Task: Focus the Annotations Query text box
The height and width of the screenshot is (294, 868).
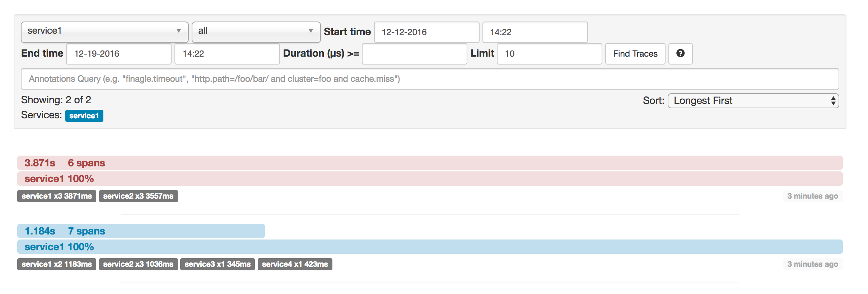Action: click(x=429, y=79)
